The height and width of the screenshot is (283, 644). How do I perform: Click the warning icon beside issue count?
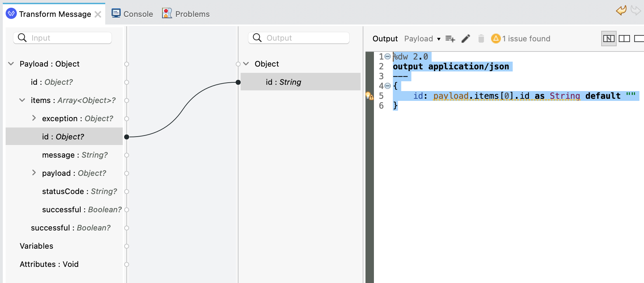(x=496, y=39)
